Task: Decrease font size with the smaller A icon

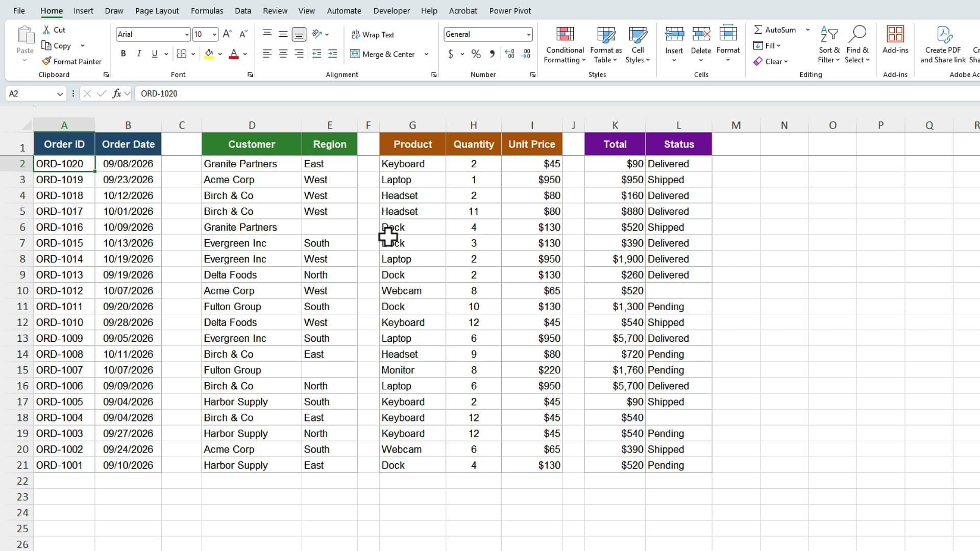Action: coord(243,34)
